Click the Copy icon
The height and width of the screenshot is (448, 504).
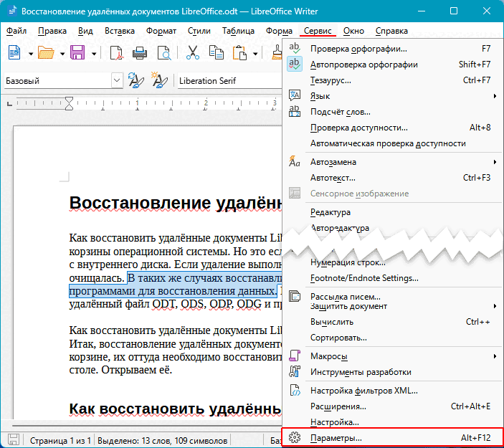(217, 53)
